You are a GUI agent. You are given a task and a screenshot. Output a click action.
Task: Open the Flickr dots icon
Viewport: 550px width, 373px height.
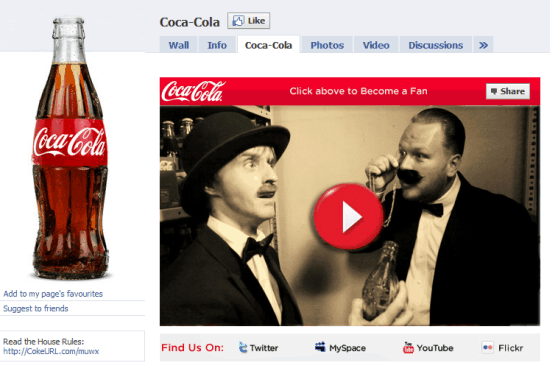pos(488,347)
